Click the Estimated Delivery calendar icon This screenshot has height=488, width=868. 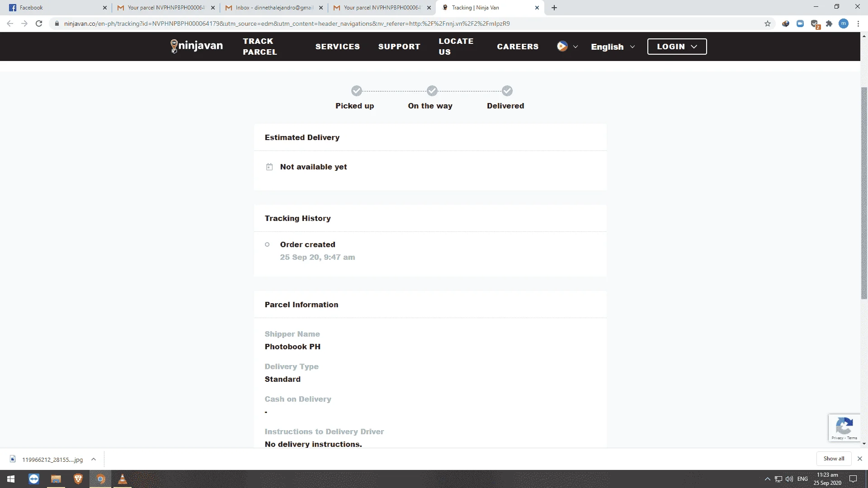click(x=269, y=167)
